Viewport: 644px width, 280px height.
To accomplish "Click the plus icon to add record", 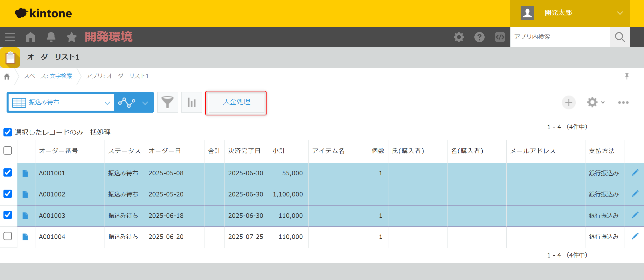I will pyautogui.click(x=568, y=102).
